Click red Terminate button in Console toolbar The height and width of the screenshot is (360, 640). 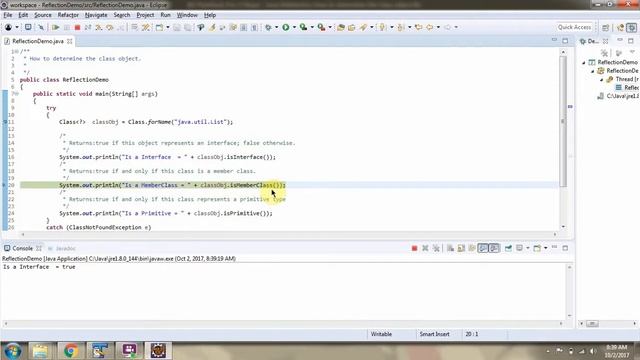[x=414, y=248]
